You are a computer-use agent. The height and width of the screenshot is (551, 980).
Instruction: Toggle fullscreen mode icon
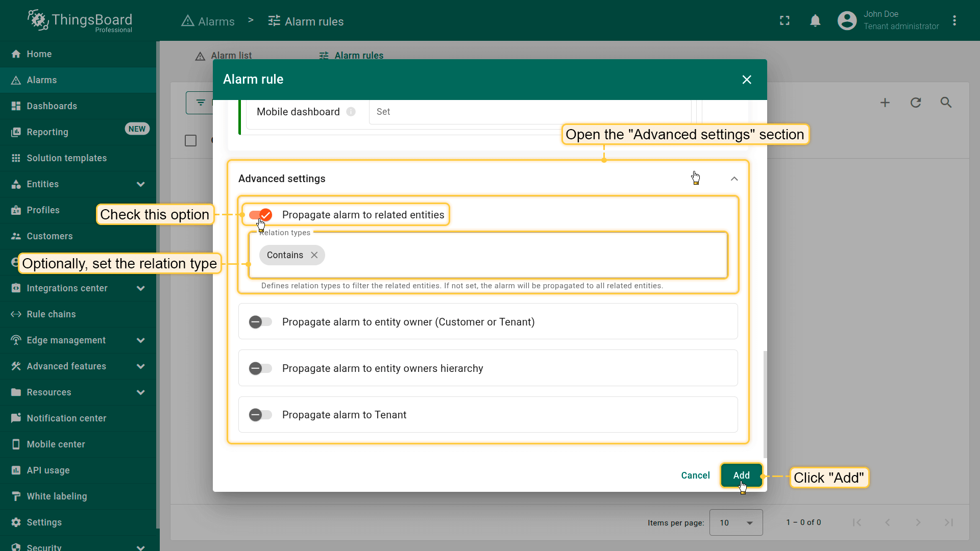click(785, 21)
